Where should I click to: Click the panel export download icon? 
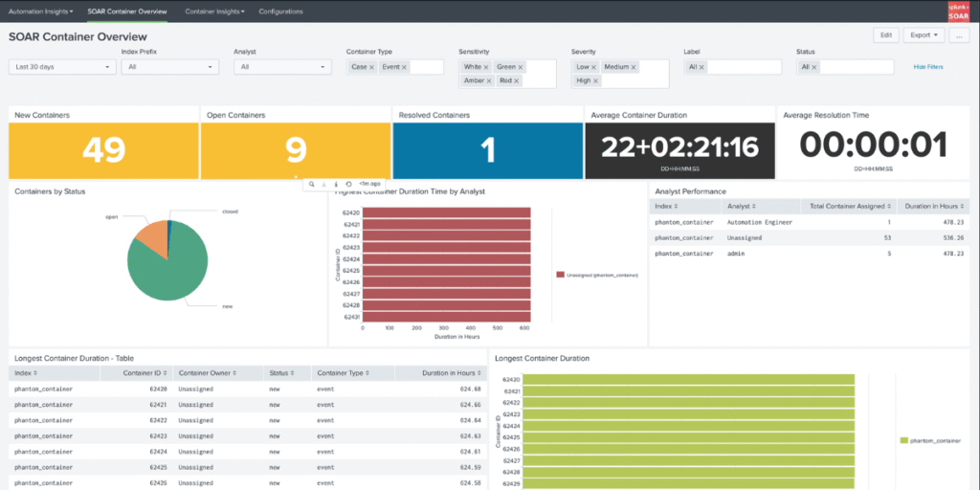click(x=323, y=185)
